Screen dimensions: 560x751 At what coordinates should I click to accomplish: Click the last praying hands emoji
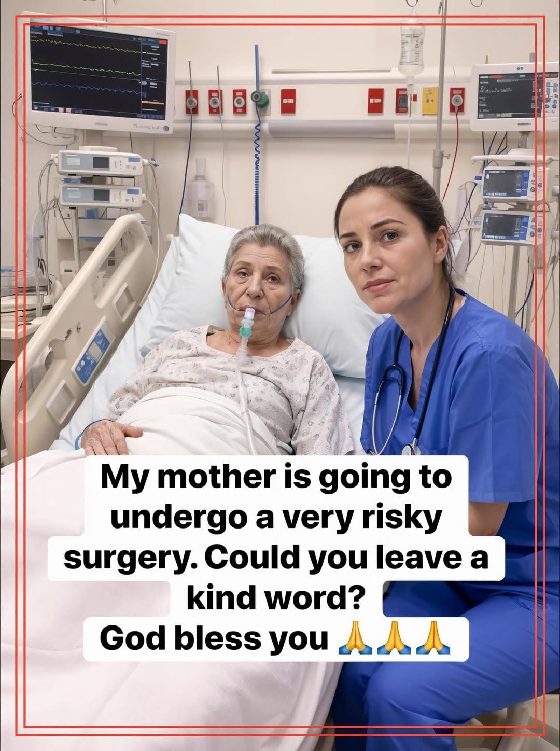point(433,638)
